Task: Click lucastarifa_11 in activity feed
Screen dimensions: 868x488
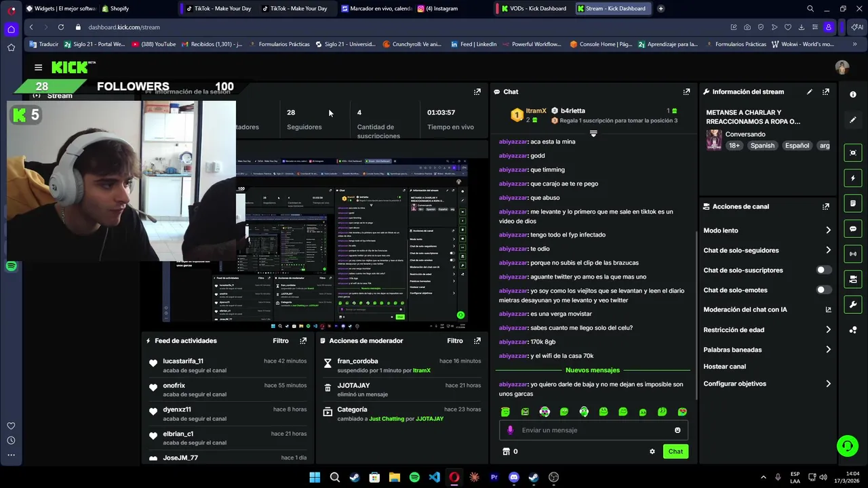Action: (183, 361)
